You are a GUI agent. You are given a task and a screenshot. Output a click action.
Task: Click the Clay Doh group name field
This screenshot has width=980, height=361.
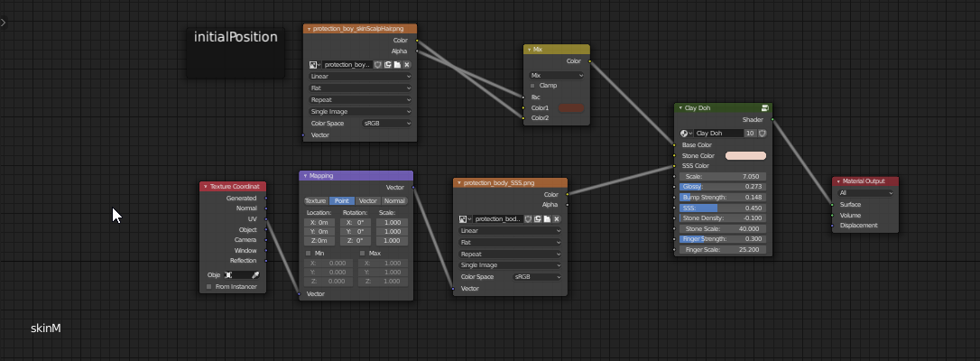pyautogui.click(x=718, y=133)
